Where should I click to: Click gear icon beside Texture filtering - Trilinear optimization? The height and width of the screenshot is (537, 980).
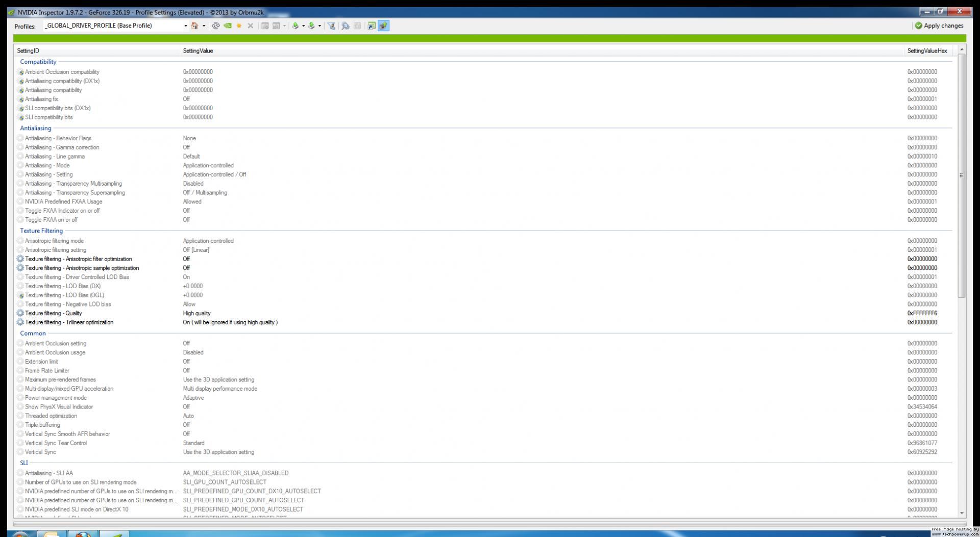[20, 322]
